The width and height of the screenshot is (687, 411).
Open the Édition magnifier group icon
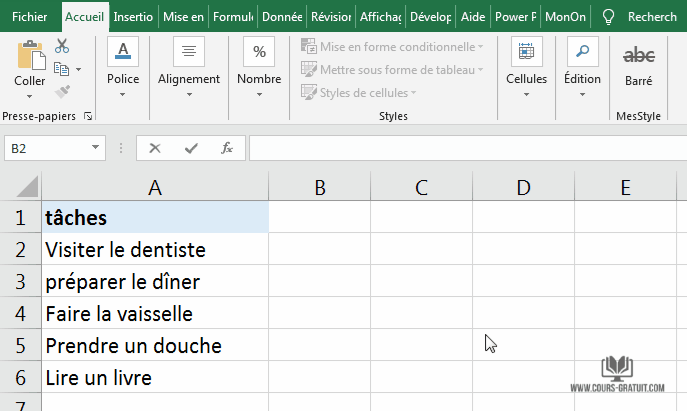coord(582,52)
